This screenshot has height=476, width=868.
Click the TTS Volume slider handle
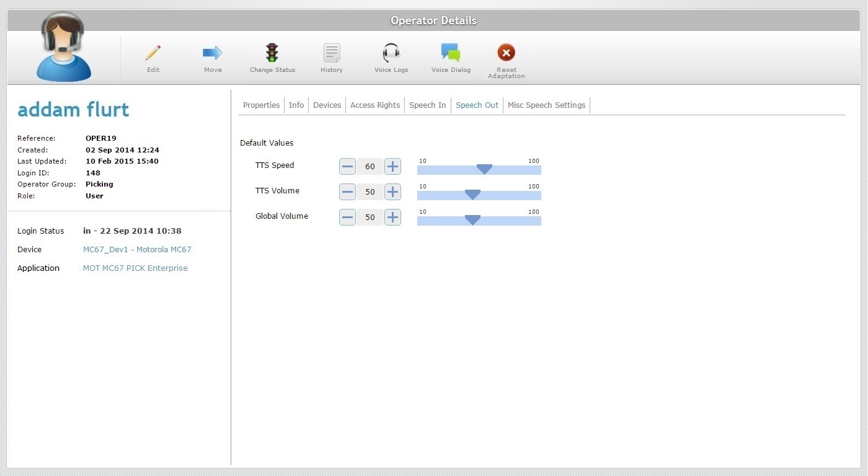[x=472, y=195]
